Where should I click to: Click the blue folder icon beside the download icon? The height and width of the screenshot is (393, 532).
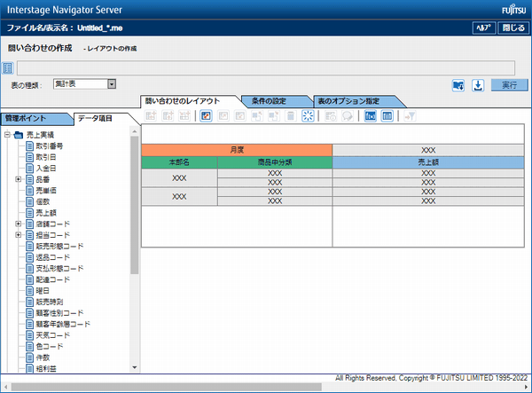pos(458,85)
